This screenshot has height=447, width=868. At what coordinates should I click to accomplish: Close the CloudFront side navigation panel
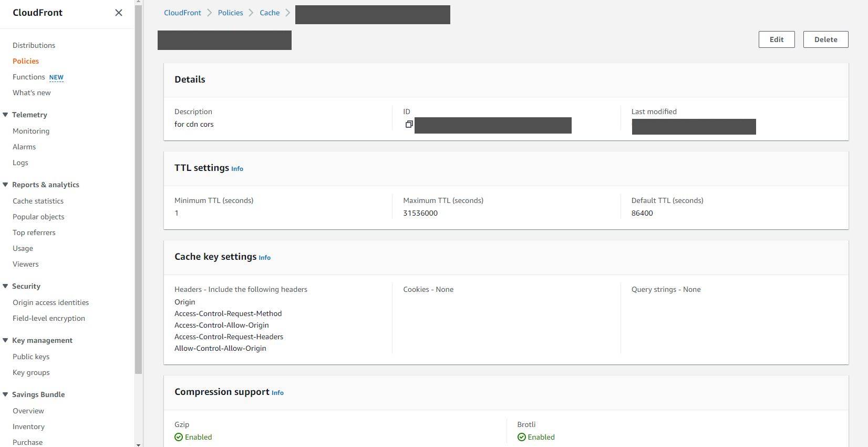click(x=119, y=13)
